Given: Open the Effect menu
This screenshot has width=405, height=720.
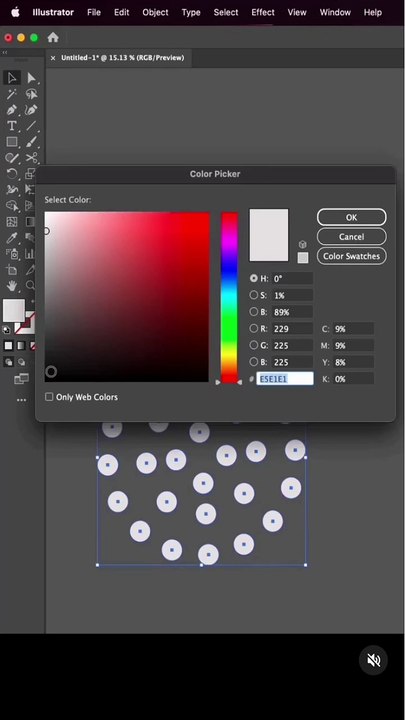Looking at the screenshot, I should point(263,12).
